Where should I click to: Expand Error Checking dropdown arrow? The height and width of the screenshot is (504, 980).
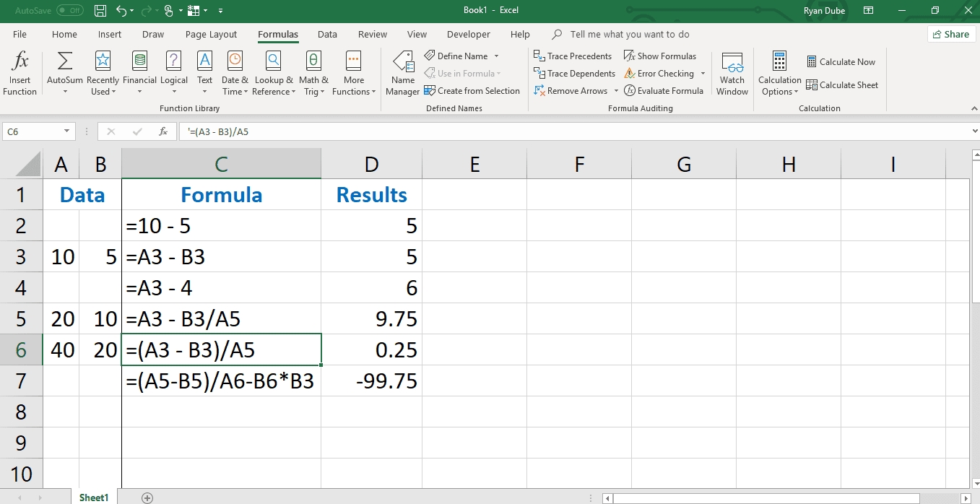[x=703, y=73]
